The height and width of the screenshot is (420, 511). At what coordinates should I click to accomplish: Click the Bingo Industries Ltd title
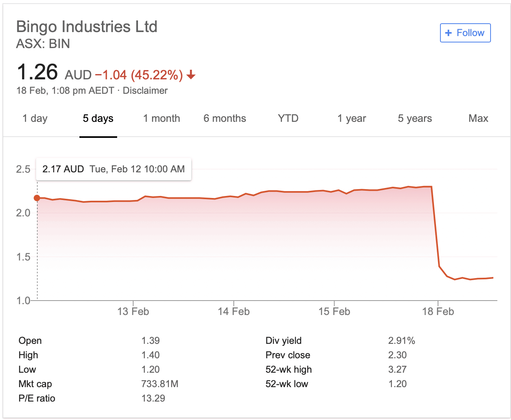tap(87, 27)
